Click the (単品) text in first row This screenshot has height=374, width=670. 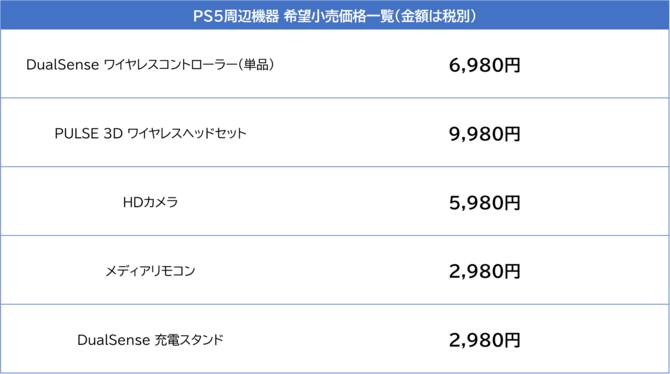256,65
